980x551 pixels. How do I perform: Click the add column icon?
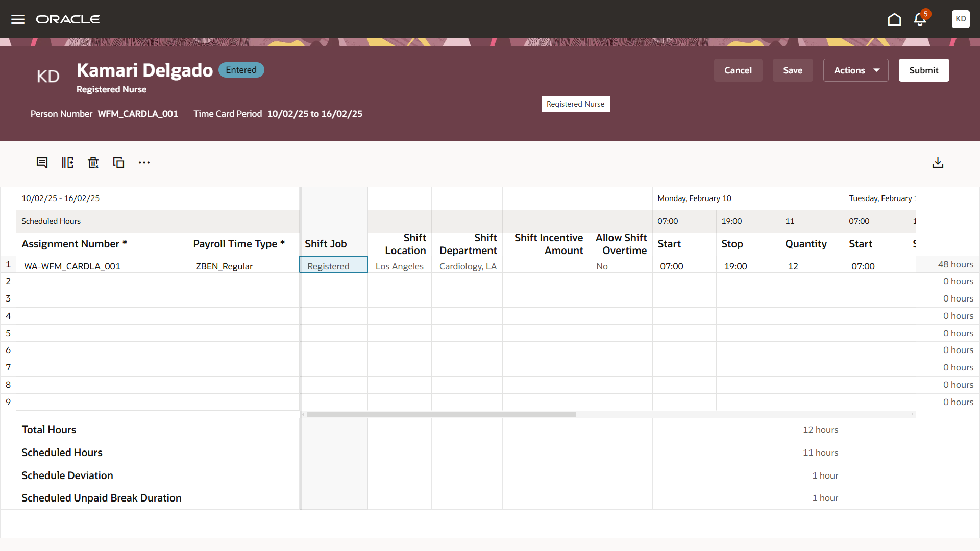(x=67, y=163)
